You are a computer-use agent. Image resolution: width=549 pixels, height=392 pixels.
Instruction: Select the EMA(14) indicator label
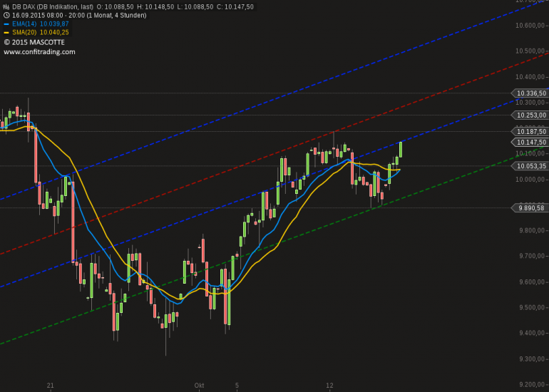[24, 24]
